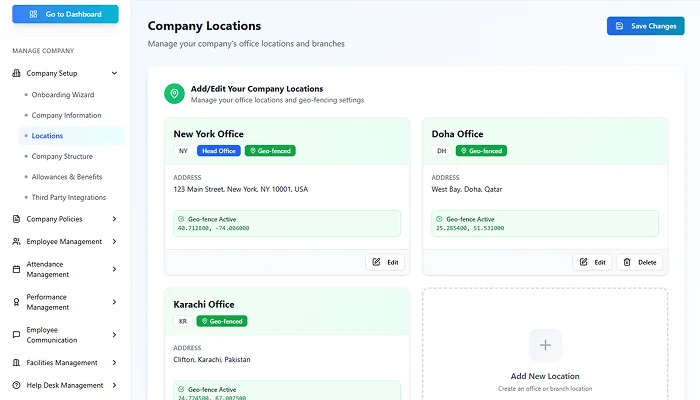This screenshot has height=400, width=700.
Task: Click the Company Policies folder icon
Action: [16, 219]
